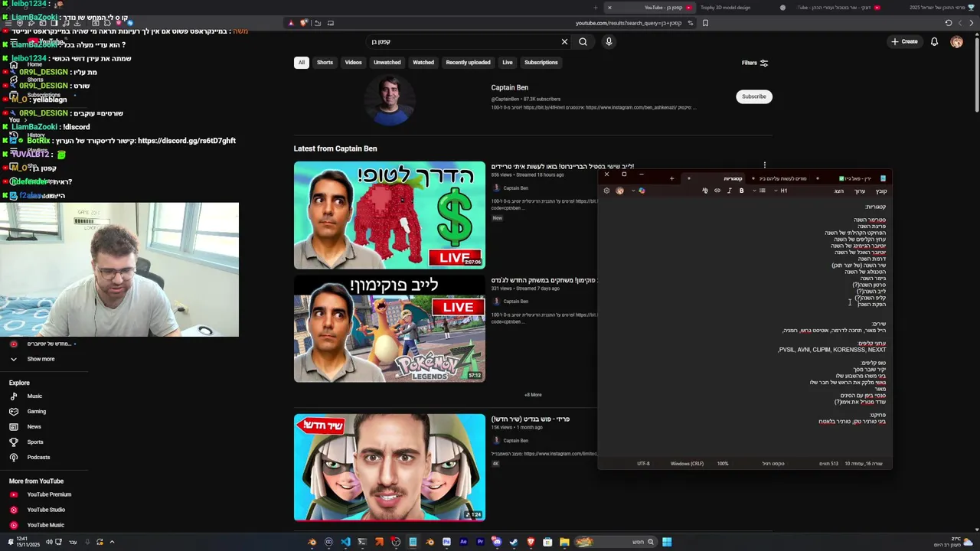Reload the browser page

point(949,23)
